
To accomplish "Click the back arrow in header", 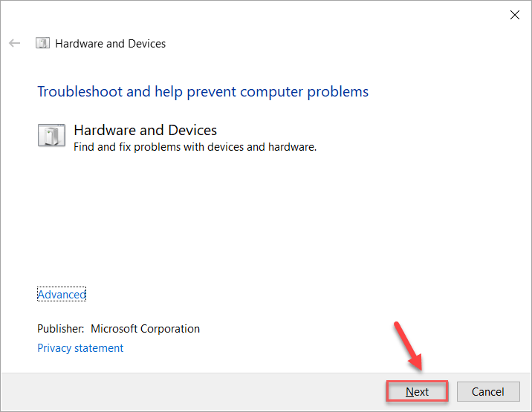I will click(x=14, y=43).
